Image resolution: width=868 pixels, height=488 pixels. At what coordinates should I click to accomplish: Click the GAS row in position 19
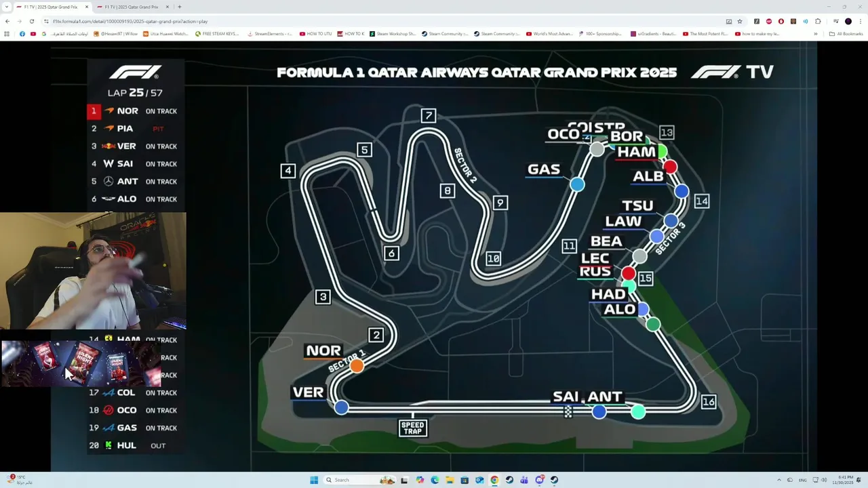pyautogui.click(x=135, y=428)
